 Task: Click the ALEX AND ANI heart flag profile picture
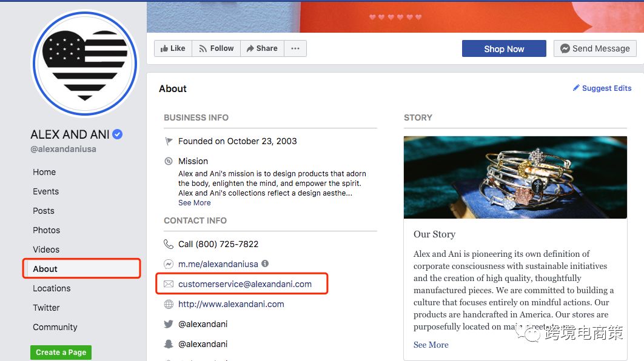[x=85, y=64]
